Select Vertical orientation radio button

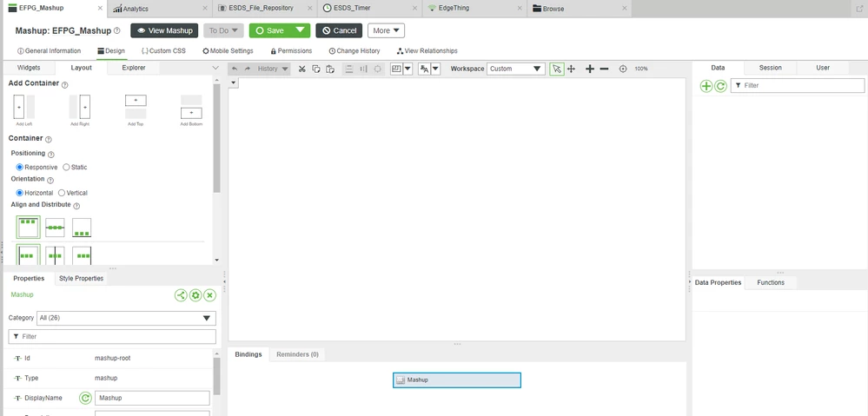coord(62,193)
